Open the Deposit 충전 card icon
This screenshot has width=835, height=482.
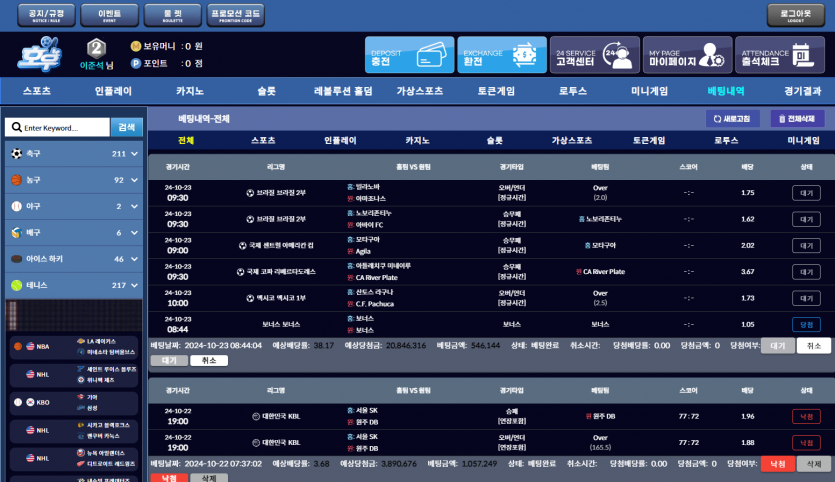click(431, 55)
